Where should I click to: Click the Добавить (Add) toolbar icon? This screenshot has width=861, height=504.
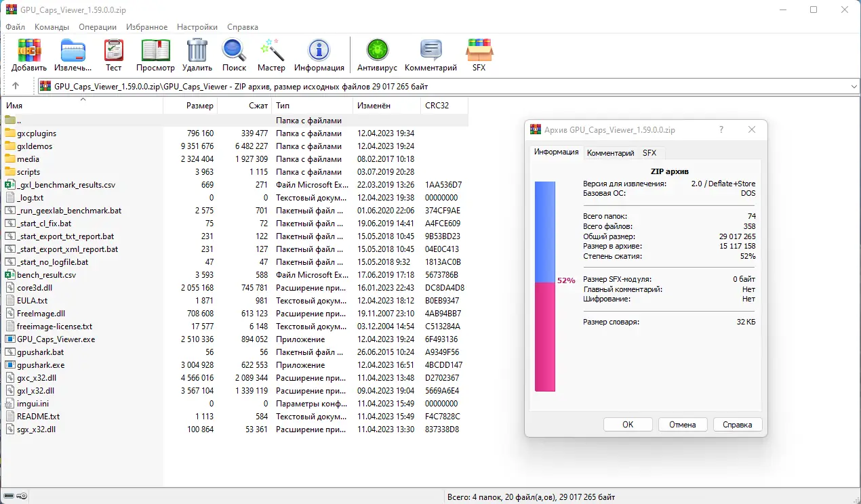29,50
